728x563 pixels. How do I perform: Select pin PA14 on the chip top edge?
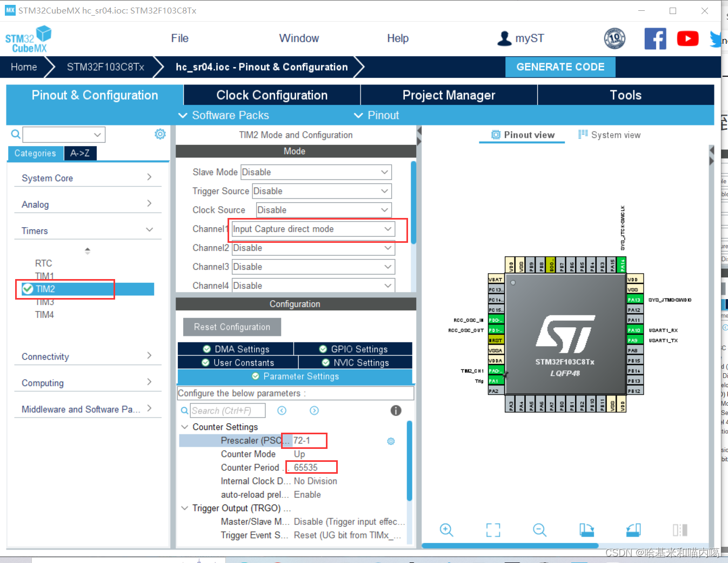point(623,265)
